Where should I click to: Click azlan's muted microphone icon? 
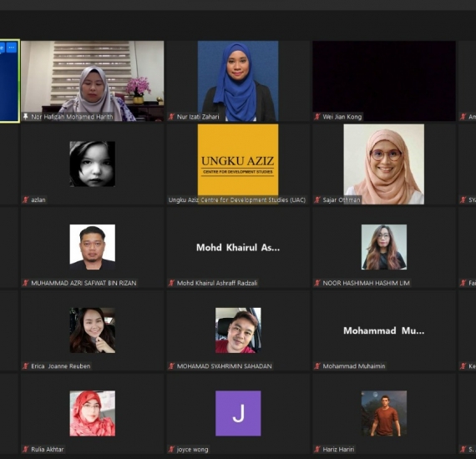[x=26, y=199]
